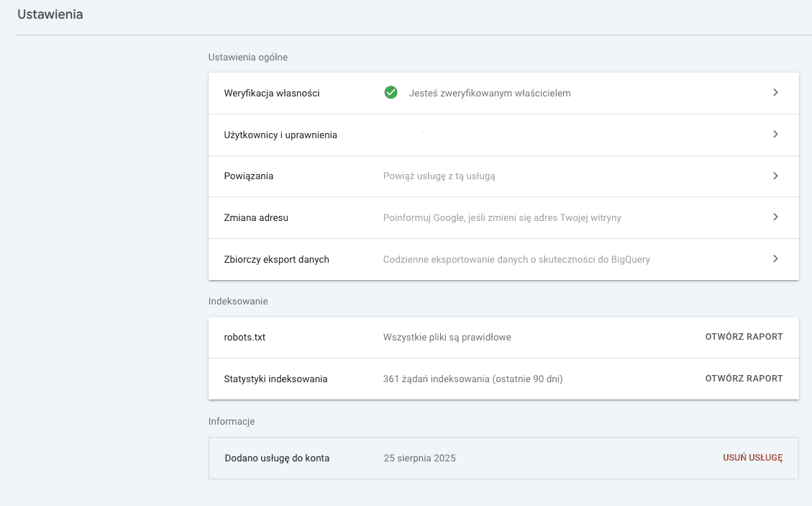Viewport: 812px width, 506px height.
Task: Click the green verified checkmark icon
Action: click(391, 92)
